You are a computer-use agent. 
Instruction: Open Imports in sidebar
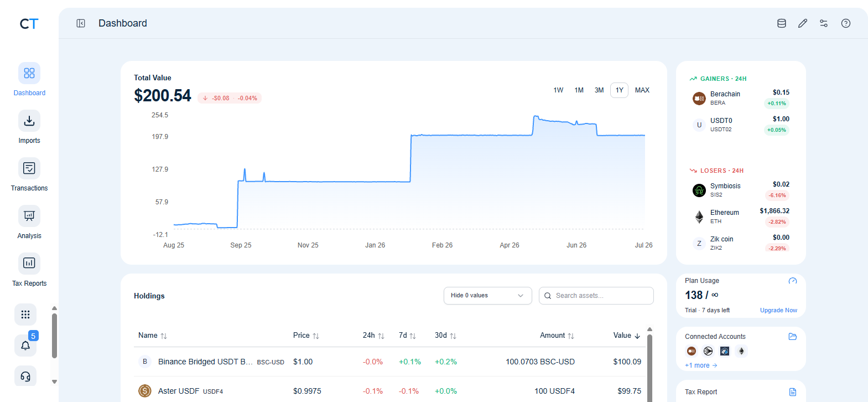coord(29,127)
